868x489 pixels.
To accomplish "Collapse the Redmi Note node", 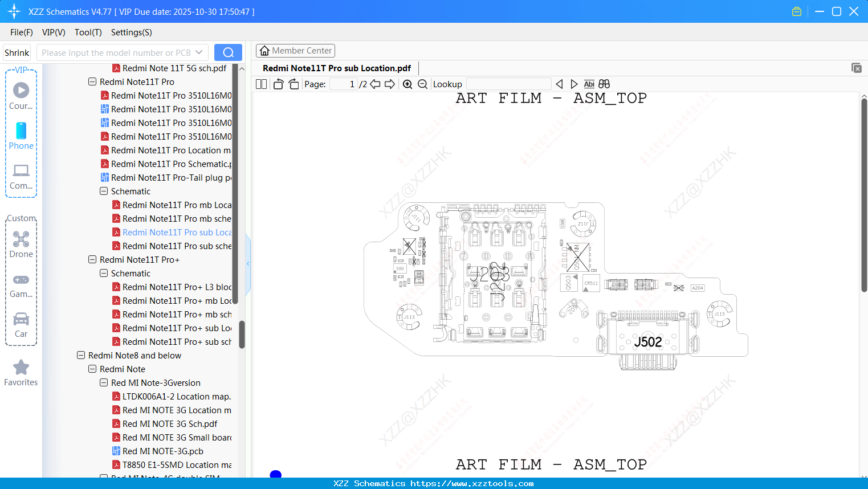I will tap(92, 369).
